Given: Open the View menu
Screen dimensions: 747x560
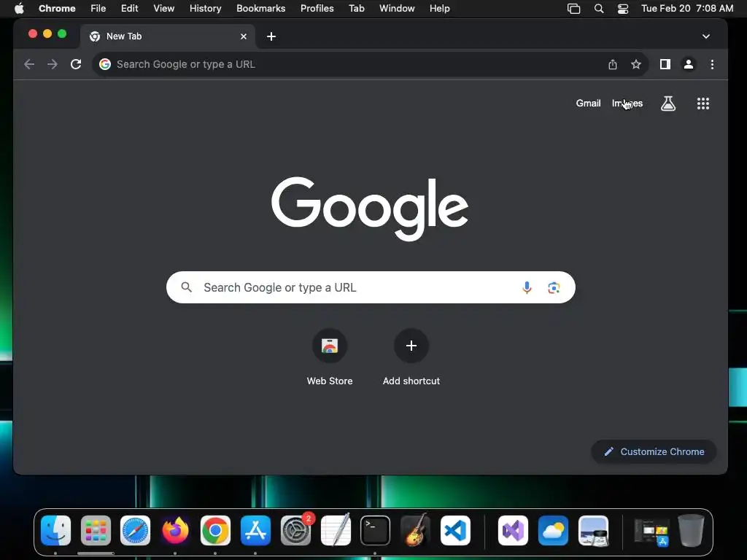Looking at the screenshot, I should [163, 9].
